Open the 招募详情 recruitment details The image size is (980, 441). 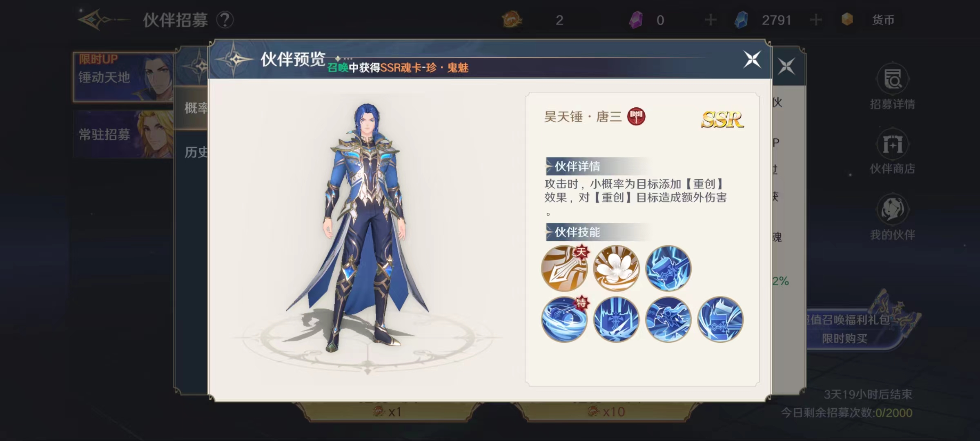pyautogui.click(x=893, y=87)
